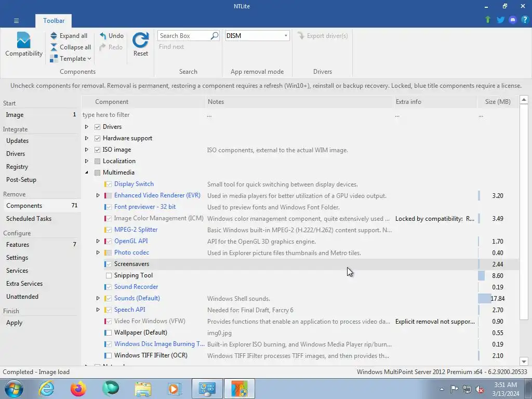
Task: Click the blue help question mark icon
Action: [525, 20]
